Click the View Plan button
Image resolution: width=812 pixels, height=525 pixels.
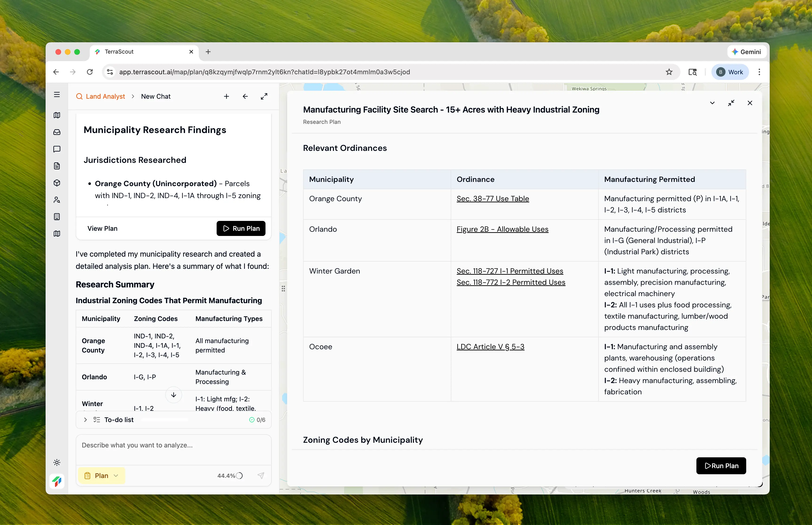point(102,228)
